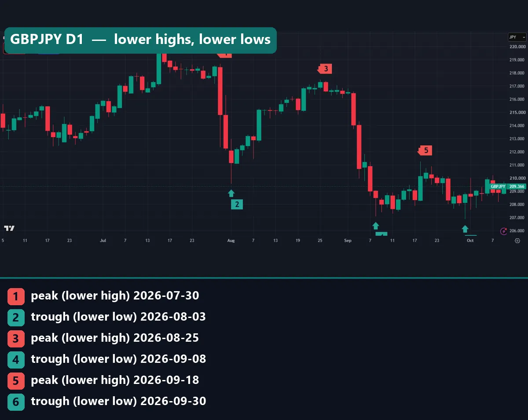
Task: Open chart settings gear on time axis
Action: pyautogui.click(x=517, y=241)
